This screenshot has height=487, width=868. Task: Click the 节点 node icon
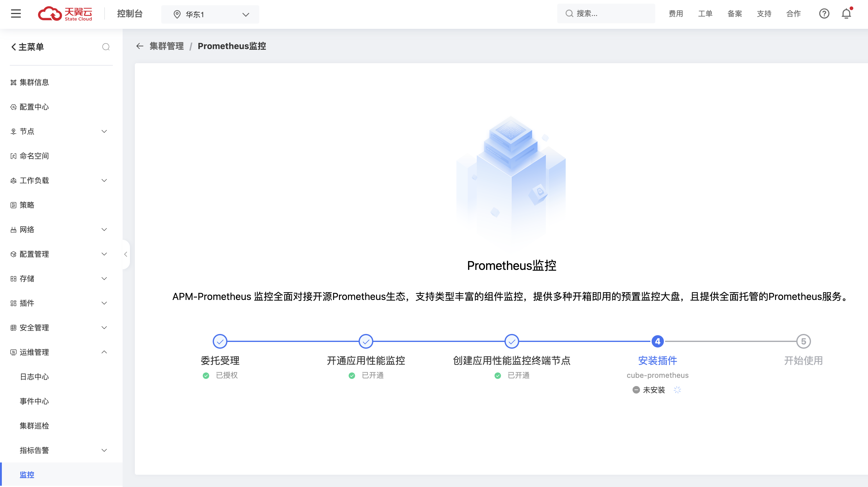click(x=13, y=132)
